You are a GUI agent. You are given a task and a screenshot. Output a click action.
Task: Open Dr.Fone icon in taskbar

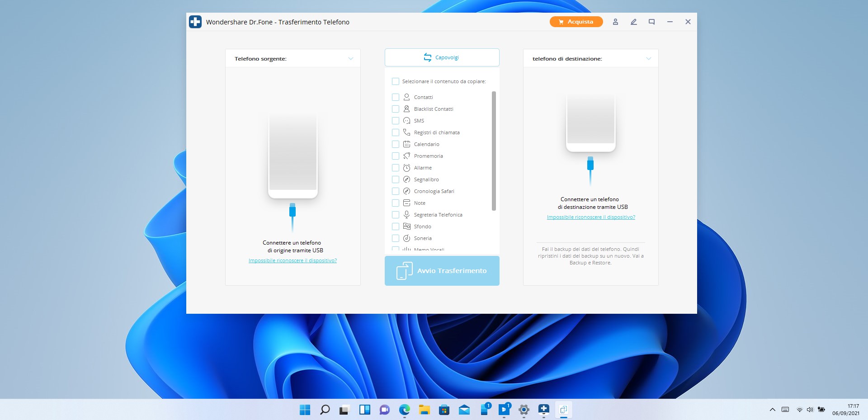[543, 410]
